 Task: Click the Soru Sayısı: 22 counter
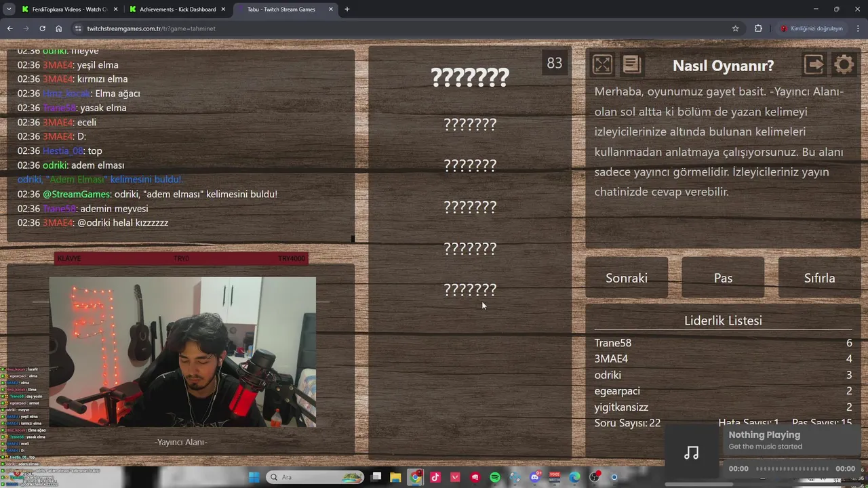(627, 423)
